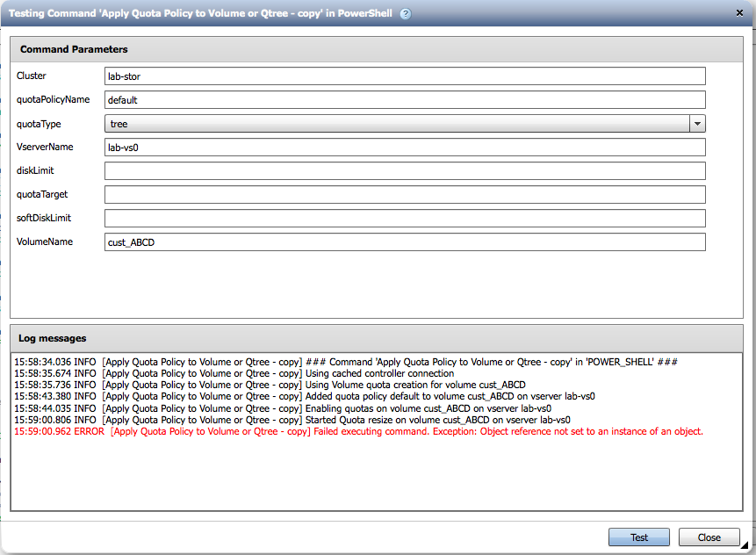756x555 pixels.
Task: Click the Command Parameters panel header
Action: tap(377, 49)
